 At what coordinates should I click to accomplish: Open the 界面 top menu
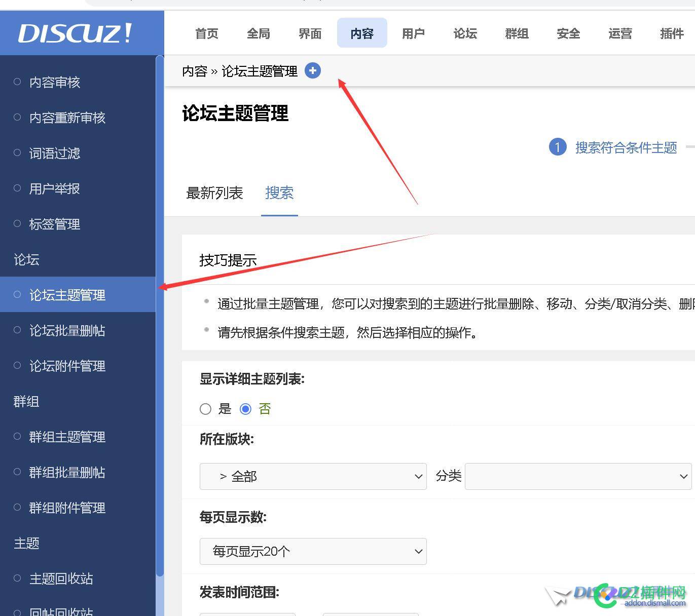(x=310, y=33)
